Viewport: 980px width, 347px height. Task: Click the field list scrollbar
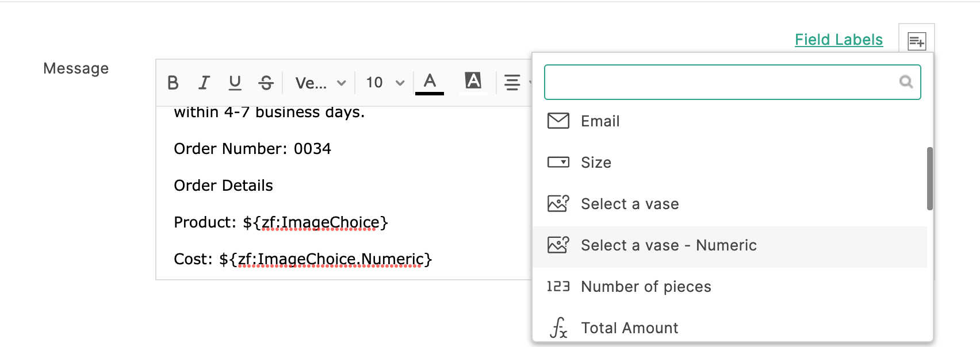click(x=929, y=179)
